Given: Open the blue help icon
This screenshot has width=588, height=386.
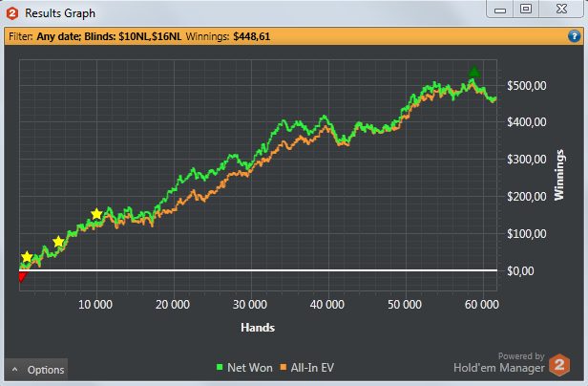Looking at the screenshot, I should click(x=574, y=36).
